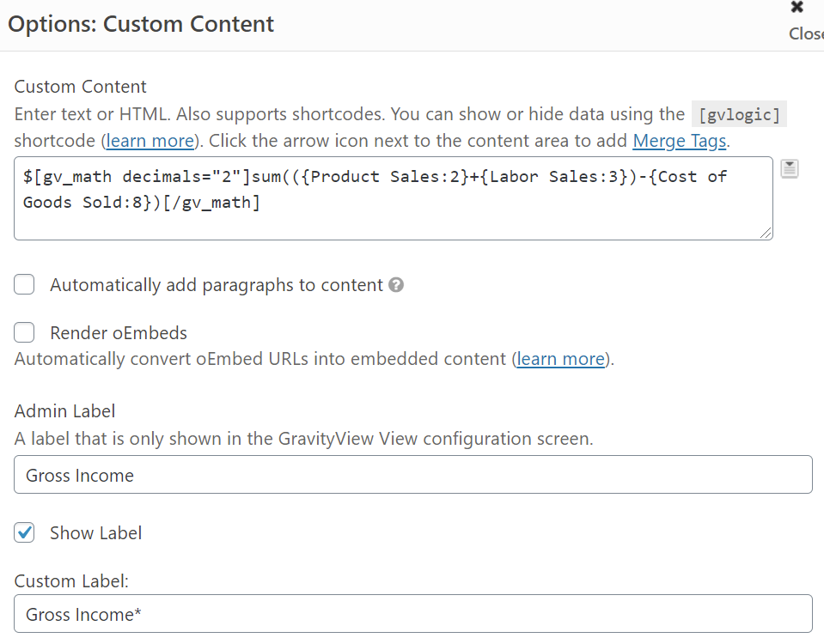Image resolution: width=824 pixels, height=644 pixels.
Task: Click the "Render oEmbeds" label text
Action: 119,333
